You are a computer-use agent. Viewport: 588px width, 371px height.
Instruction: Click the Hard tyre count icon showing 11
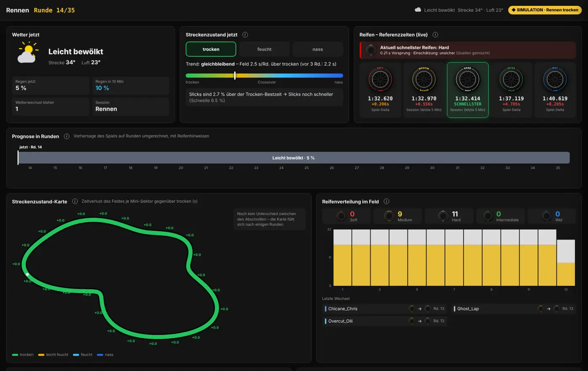443,216
